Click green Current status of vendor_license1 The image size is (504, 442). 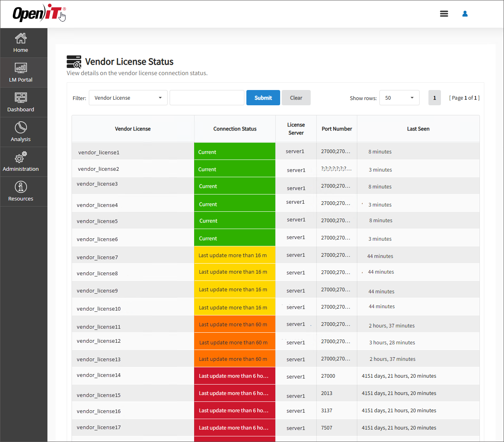[234, 152]
